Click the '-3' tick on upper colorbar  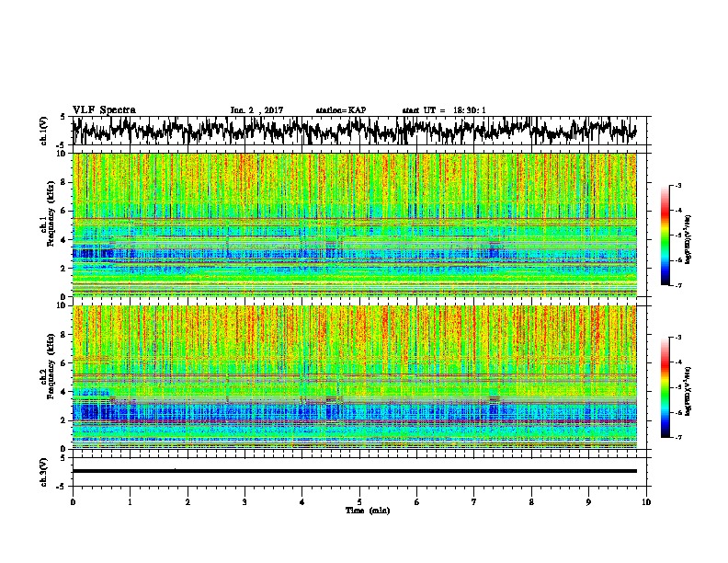point(677,185)
